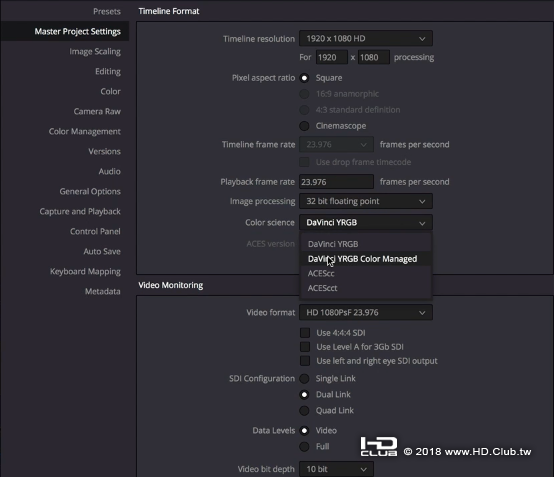The image size is (554, 477).
Task: Select Dual Link SDI configuration
Action: [x=304, y=395]
